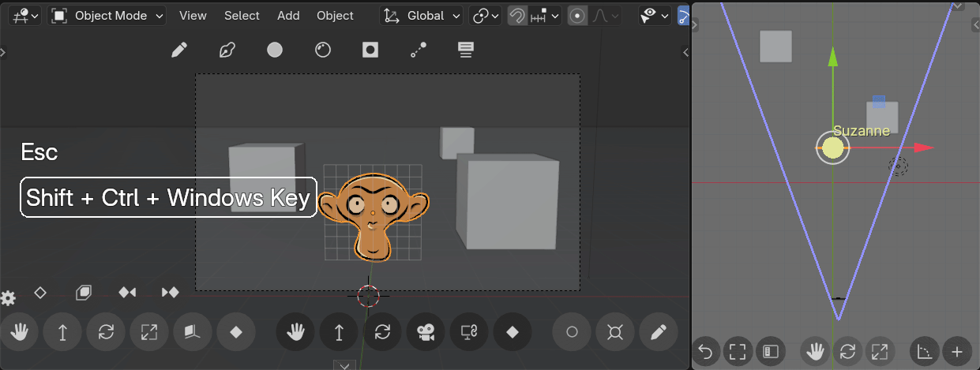Open the pivot point dropdown
980x370 pixels.
485,15
